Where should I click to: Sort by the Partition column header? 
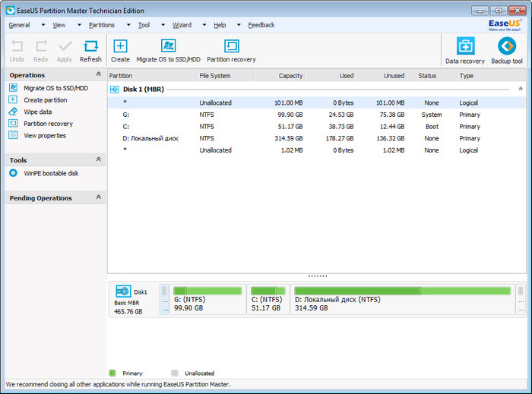pos(152,76)
